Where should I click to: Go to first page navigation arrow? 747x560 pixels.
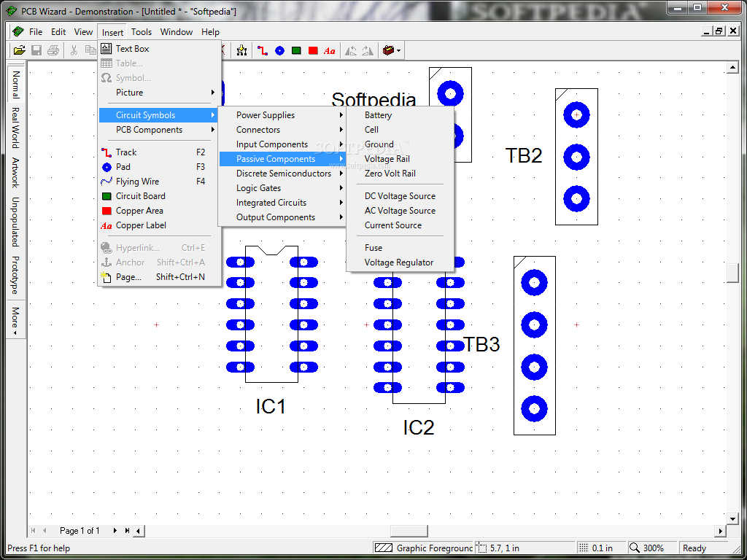click(x=34, y=531)
